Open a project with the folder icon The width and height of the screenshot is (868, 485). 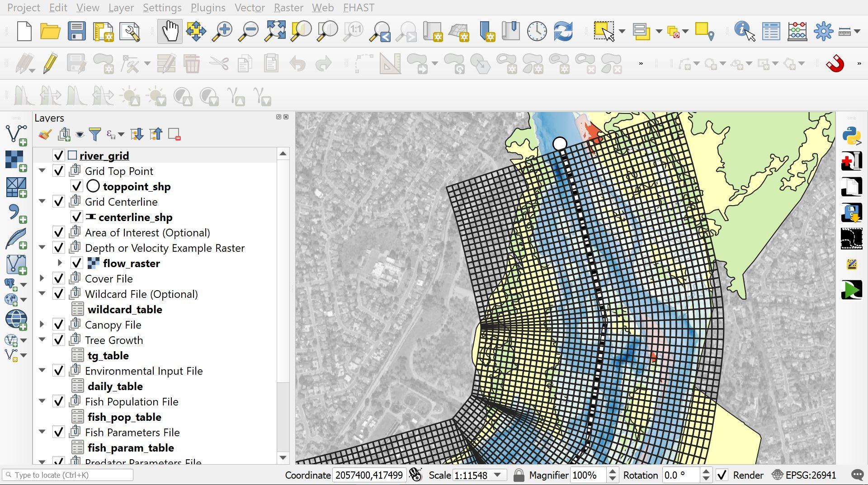click(x=50, y=32)
